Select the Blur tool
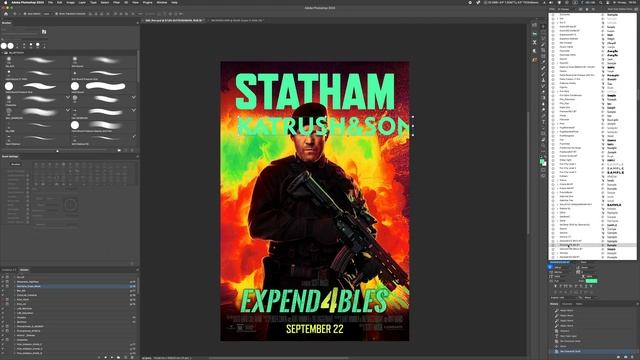 tap(543, 104)
